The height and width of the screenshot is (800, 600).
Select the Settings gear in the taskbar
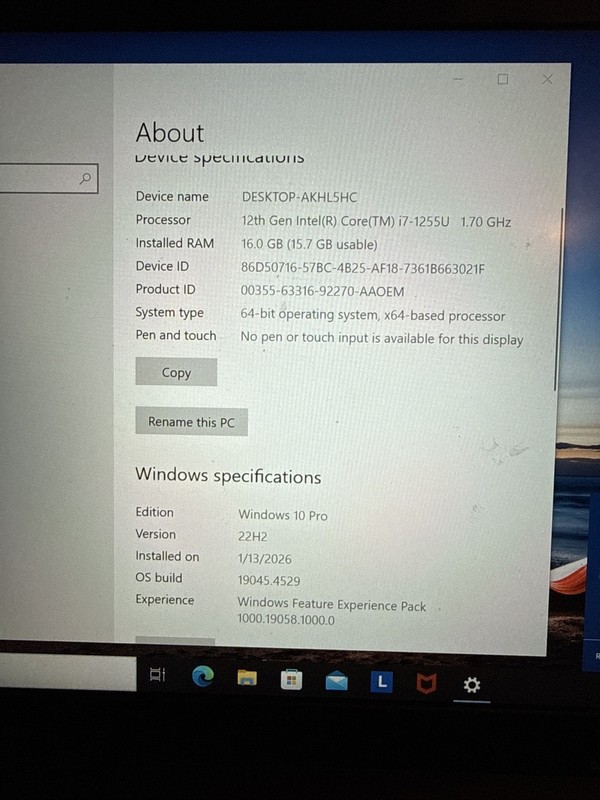(x=471, y=685)
